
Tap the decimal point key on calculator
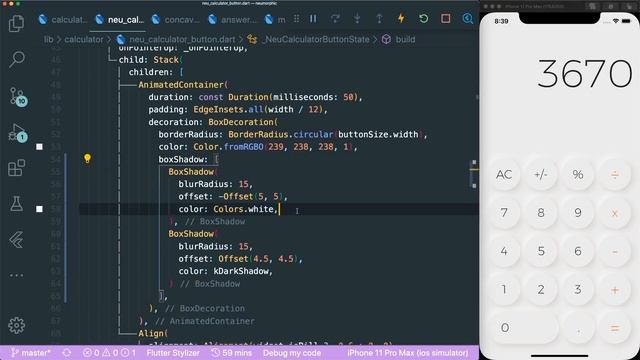tap(578, 327)
